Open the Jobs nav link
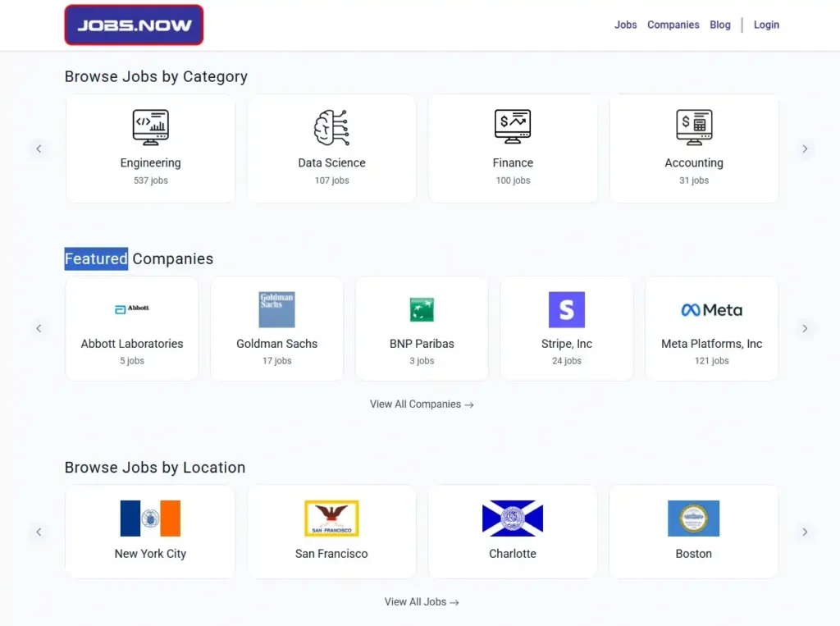Screen dimensions: 840x626 pyautogui.click(x=625, y=25)
